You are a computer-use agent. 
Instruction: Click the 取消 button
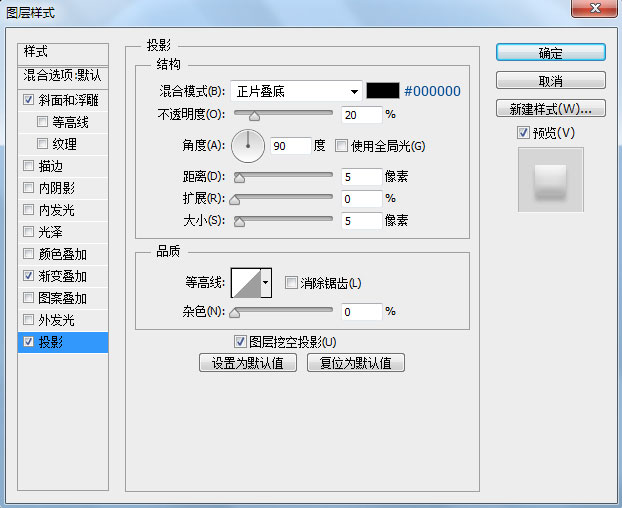tap(551, 81)
